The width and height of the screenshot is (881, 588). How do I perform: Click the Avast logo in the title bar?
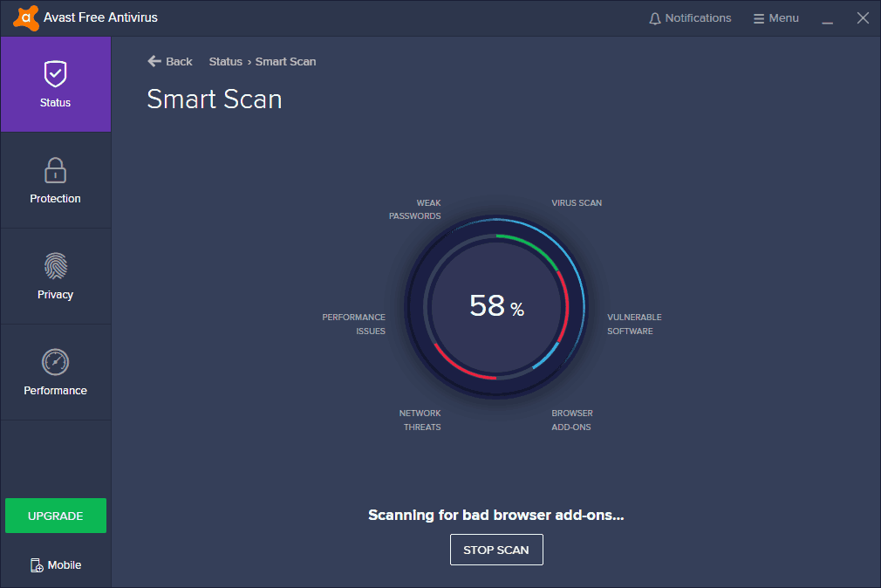(x=24, y=17)
